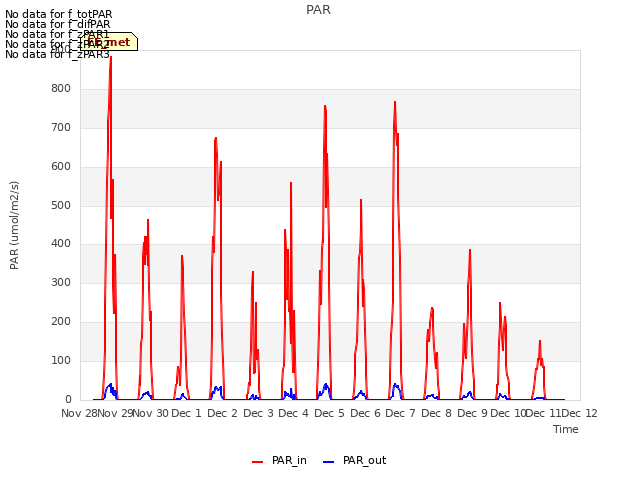
Task: Click the Dec 12 date tick label
Action: point(580,413)
